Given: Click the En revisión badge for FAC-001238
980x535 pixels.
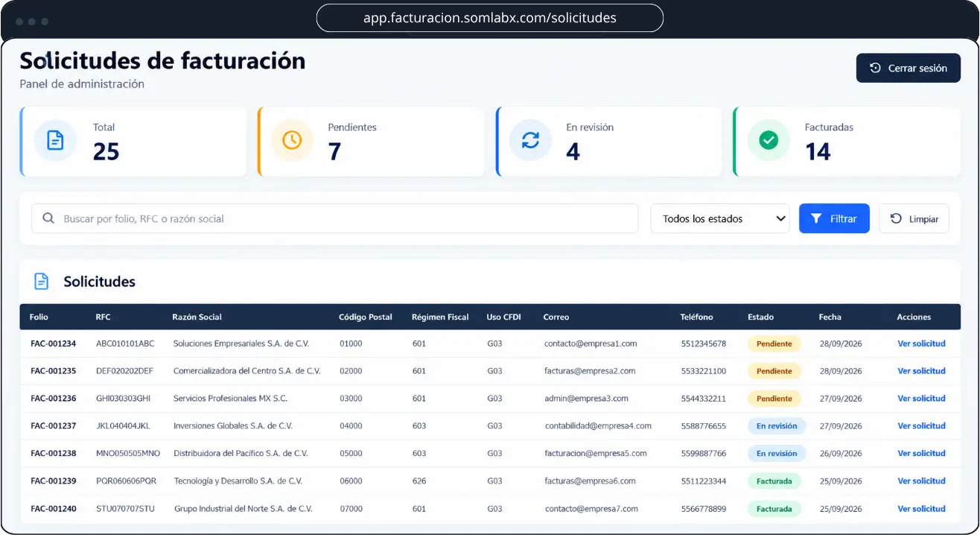Looking at the screenshot, I should point(777,453).
